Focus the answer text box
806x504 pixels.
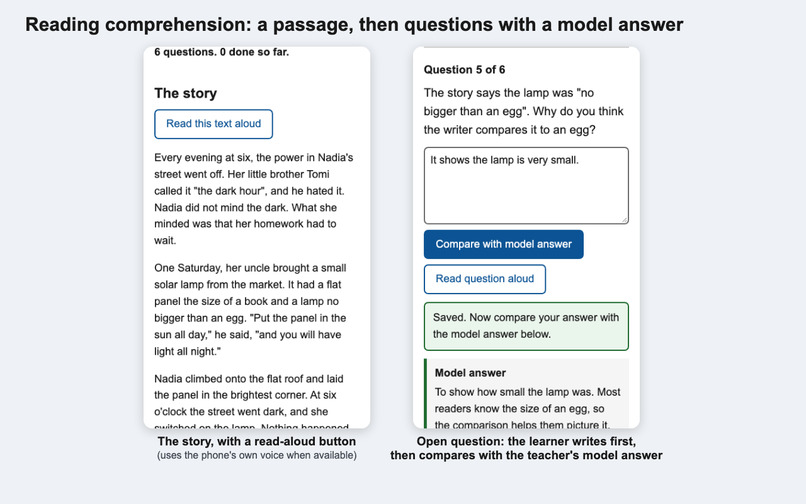tap(526, 186)
